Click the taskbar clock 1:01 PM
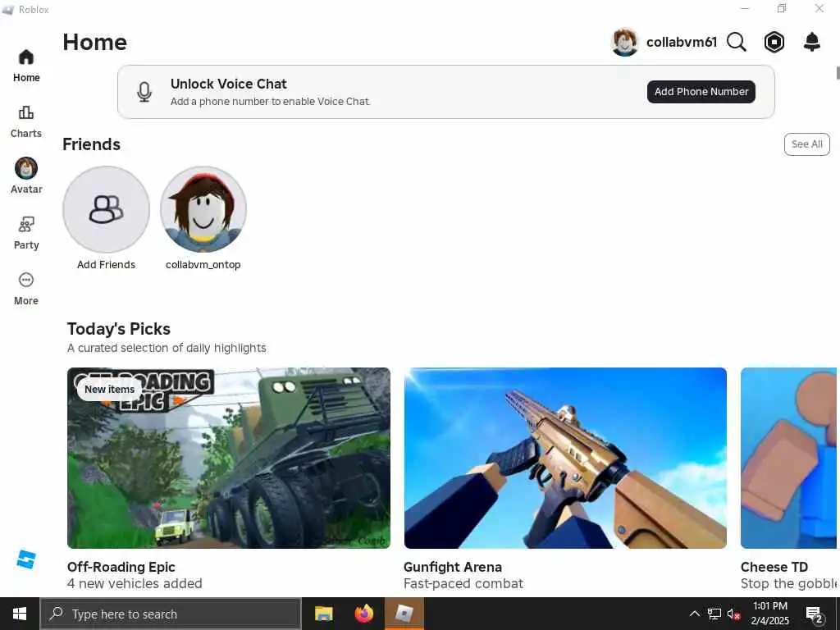840x630 pixels. point(769,606)
